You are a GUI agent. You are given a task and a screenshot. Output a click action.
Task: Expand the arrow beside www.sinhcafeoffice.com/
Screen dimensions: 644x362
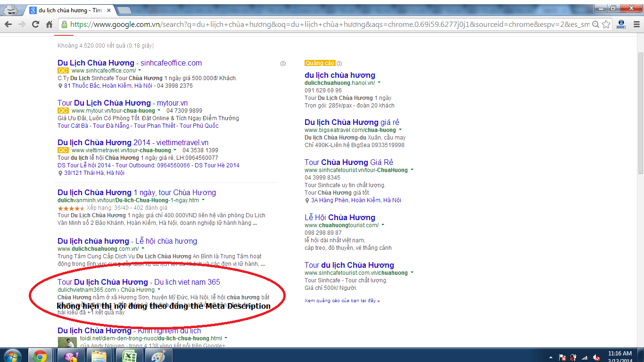coord(140,71)
